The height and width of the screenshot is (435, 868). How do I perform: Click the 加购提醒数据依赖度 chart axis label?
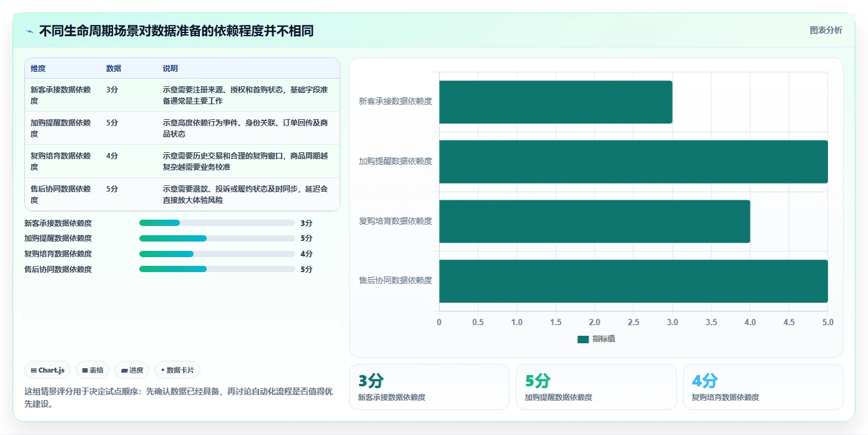point(395,161)
